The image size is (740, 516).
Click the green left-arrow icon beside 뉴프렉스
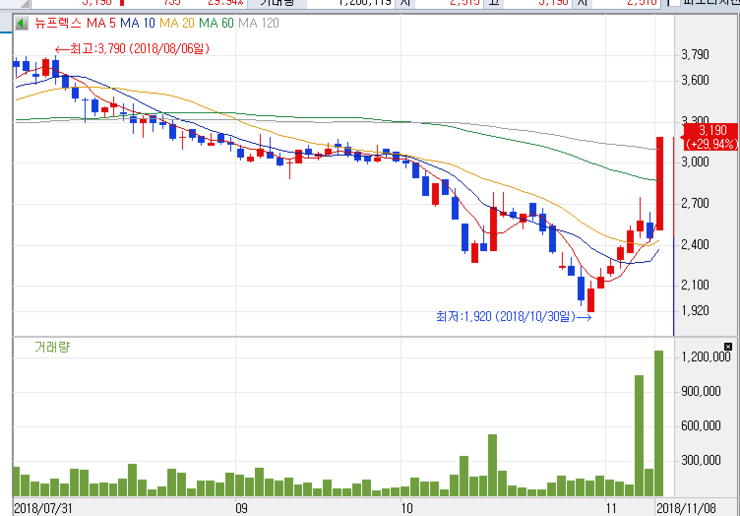point(21,23)
